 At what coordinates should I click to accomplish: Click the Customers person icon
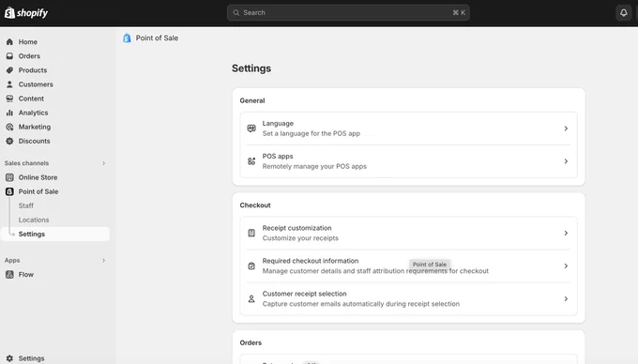9,84
